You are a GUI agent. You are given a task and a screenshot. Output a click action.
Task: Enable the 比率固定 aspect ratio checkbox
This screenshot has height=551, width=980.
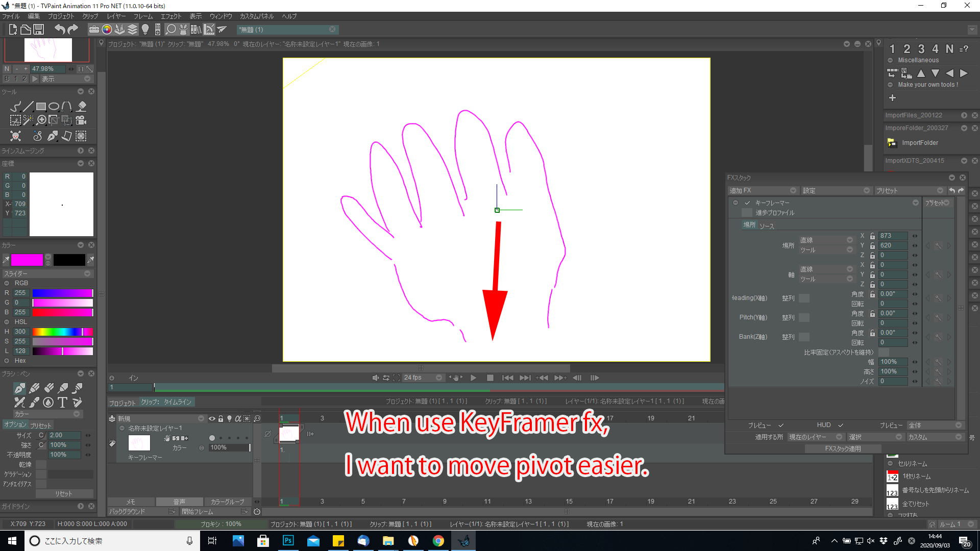click(884, 353)
